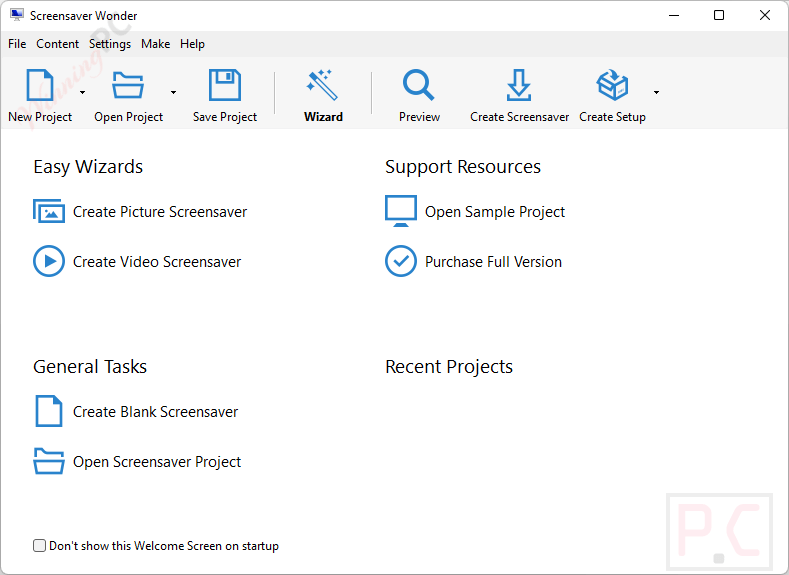Image resolution: width=789 pixels, height=575 pixels.
Task: Select the Create Picture Screensaver link
Action: (x=160, y=212)
